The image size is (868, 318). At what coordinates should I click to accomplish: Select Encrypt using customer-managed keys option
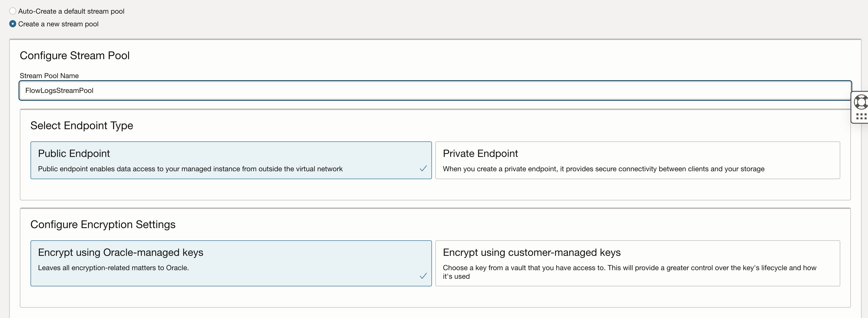638,263
